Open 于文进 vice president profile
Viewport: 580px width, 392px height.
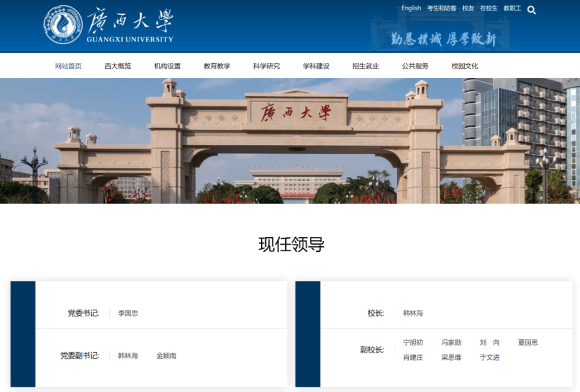point(490,357)
